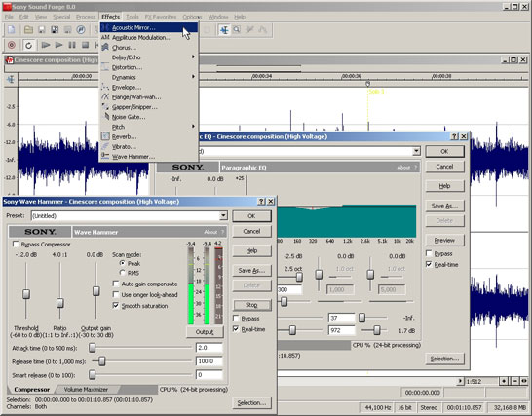
Task: Expand the Pitch submenu
Action: tap(149, 127)
